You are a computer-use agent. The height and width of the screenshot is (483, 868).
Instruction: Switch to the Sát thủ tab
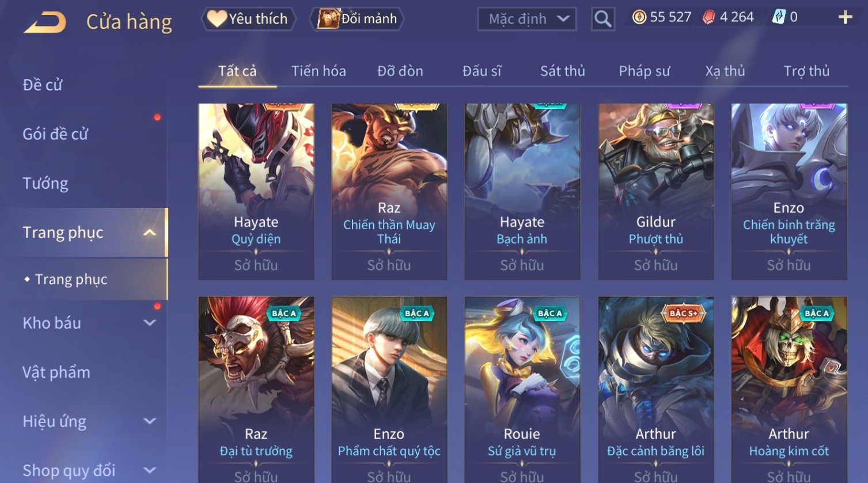[562, 71]
